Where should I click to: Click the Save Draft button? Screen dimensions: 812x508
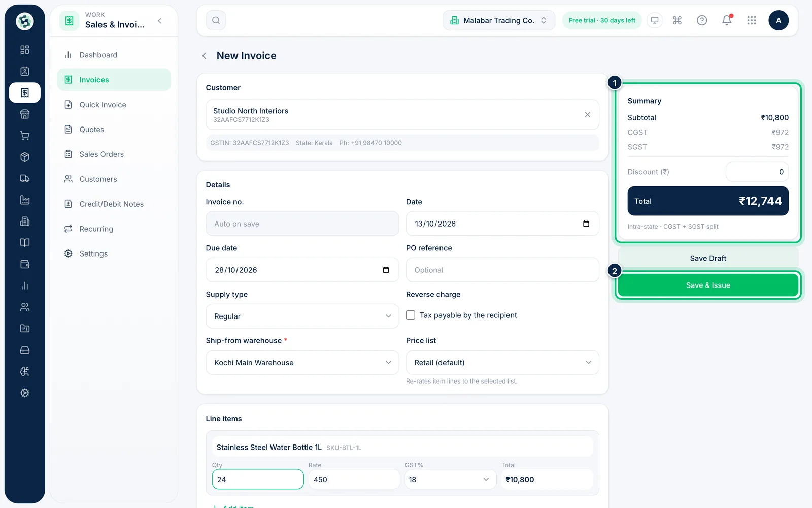click(708, 258)
